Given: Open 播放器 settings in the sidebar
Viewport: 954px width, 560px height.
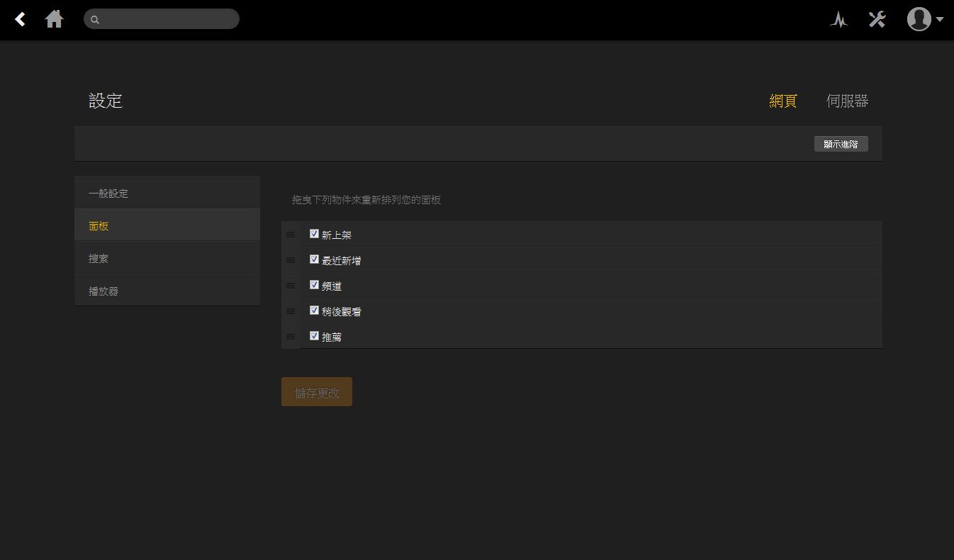Looking at the screenshot, I should point(167,291).
